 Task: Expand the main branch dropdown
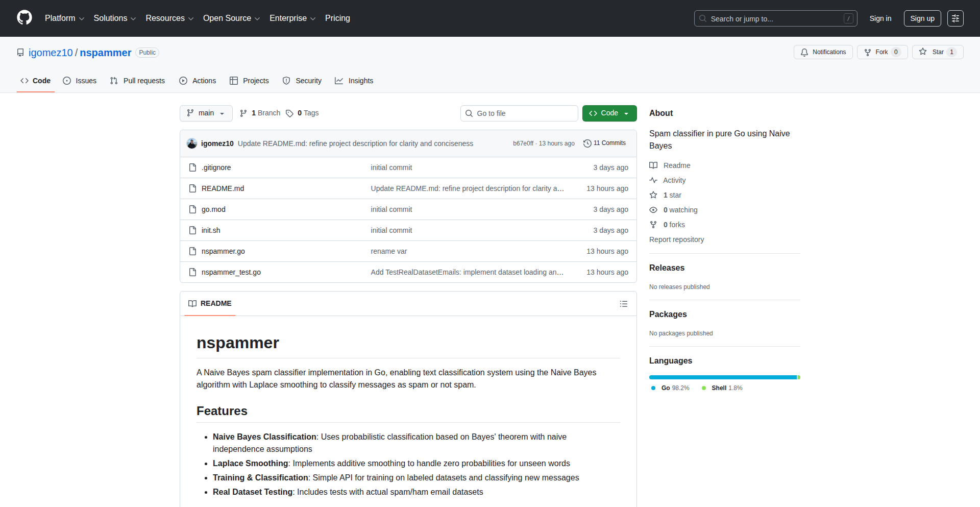206,113
